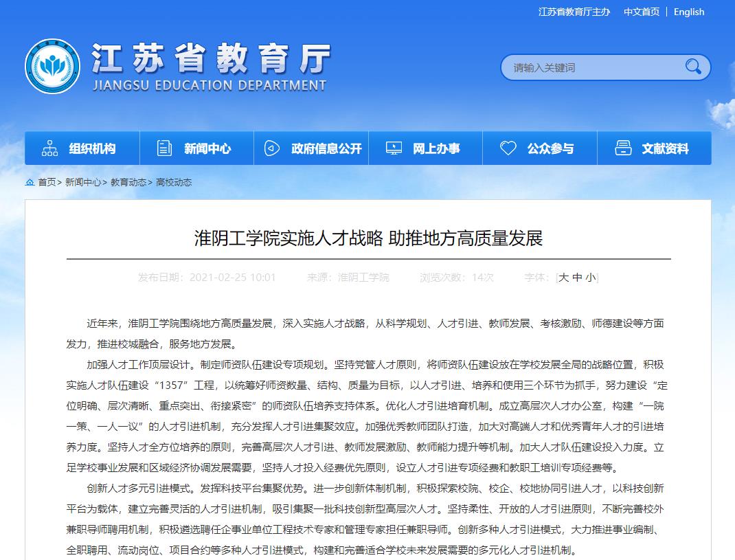
Task: Open the 文献资料 navigation menu
Action: tap(665, 148)
